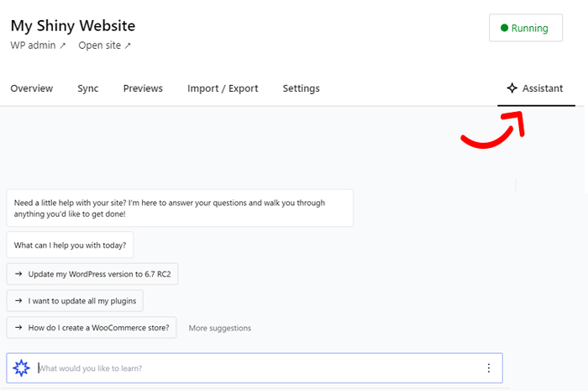Expand More suggestions
The image size is (588, 391).
click(x=219, y=328)
